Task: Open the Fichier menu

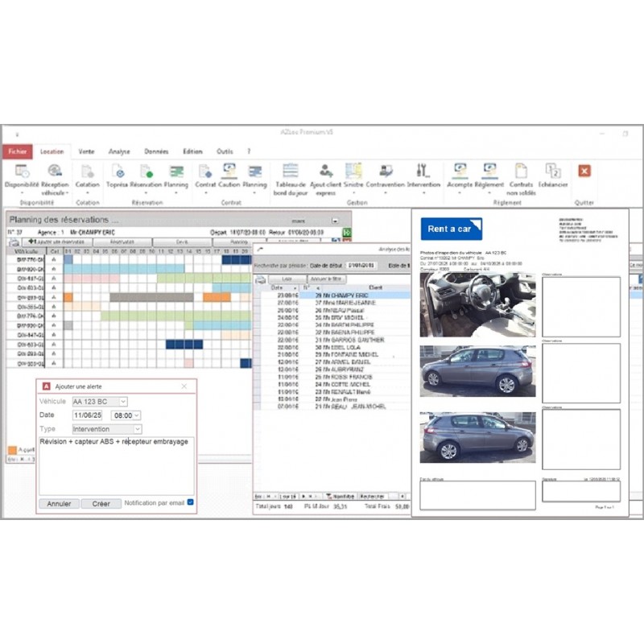Action: pyautogui.click(x=18, y=151)
